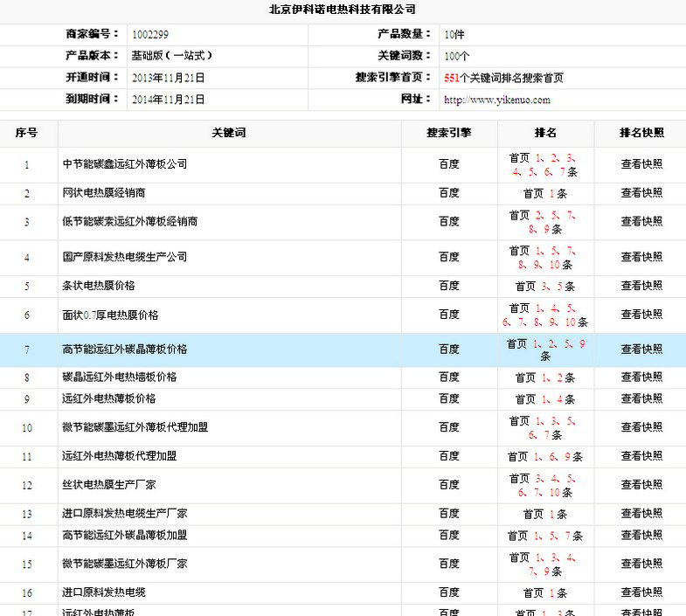Open the http://www.yikenuo.com website link
686x616 pixels.
497,100
